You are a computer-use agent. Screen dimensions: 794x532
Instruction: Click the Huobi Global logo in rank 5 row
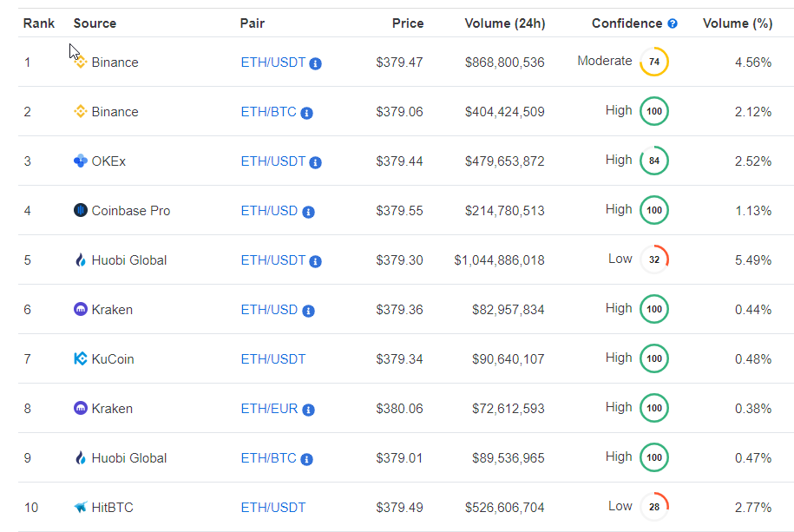coord(81,259)
